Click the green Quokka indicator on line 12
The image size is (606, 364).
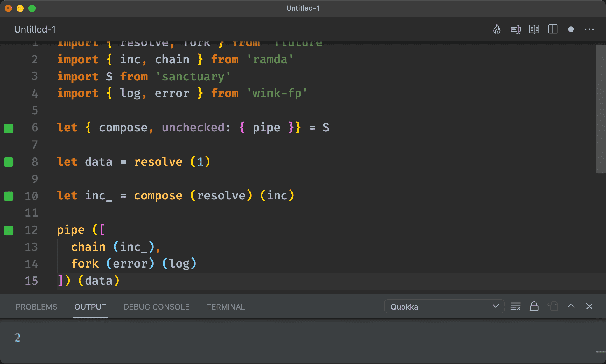9,230
